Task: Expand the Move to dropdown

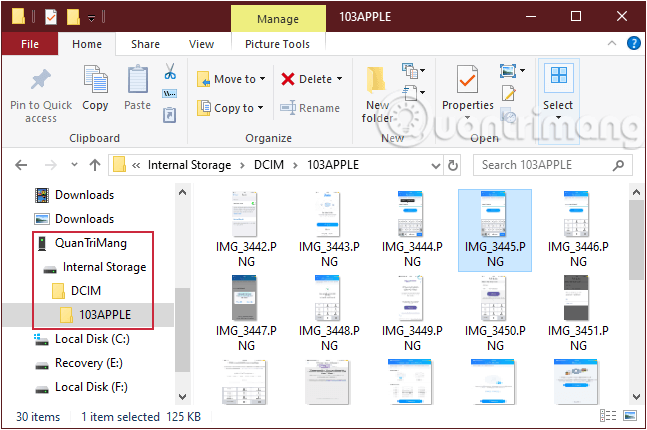Action: (x=263, y=79)
